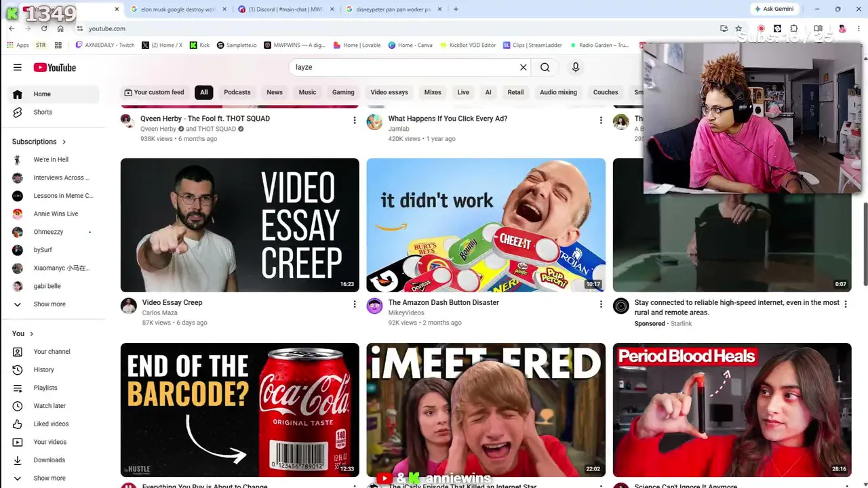Reload the page in the browser
This screenshot has height=488, width=868.
(44, 28)
